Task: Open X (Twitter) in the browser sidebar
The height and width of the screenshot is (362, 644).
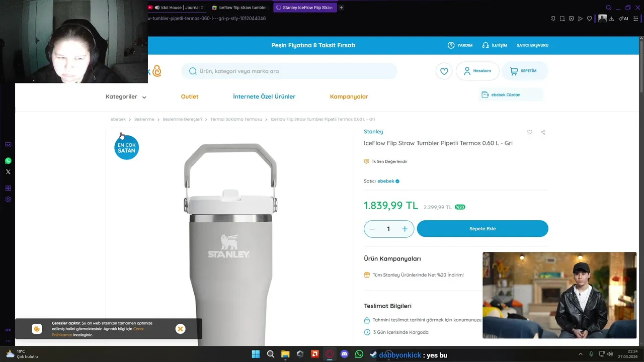Action: (8, 172)
